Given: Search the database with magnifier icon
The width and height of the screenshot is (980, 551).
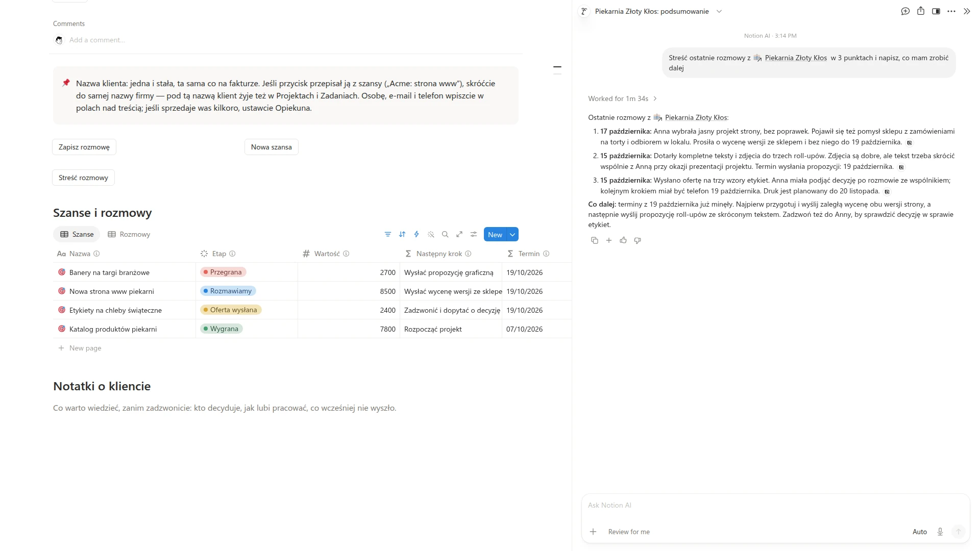Looking at the screenshot, I should (445, 234).
